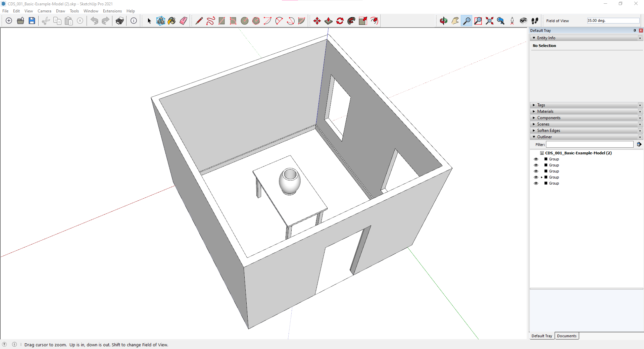The height and width of the screenshot is (349, 644).
Task: Activate the Push/Pull tool
Action: (329, 21)
